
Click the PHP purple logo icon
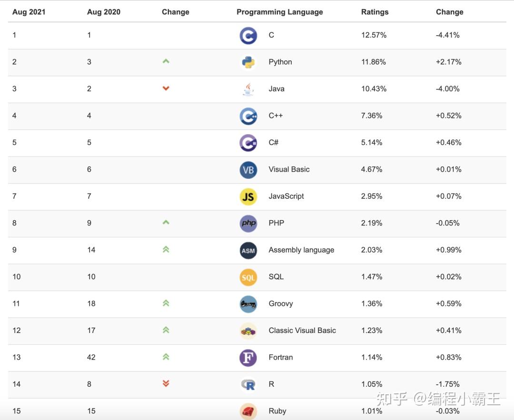click(x=248, y=223)
